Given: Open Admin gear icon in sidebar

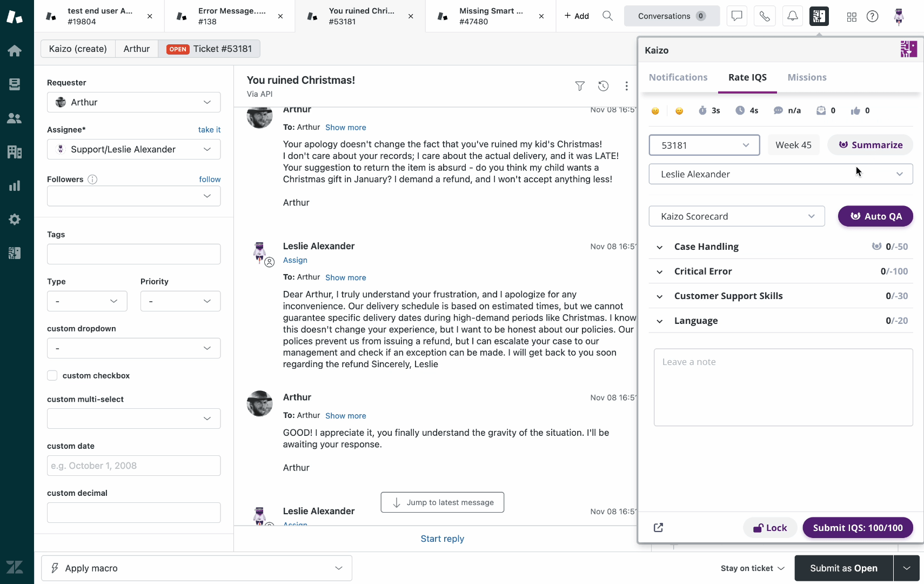Looking at the screenshot, I should click(15, 220).
